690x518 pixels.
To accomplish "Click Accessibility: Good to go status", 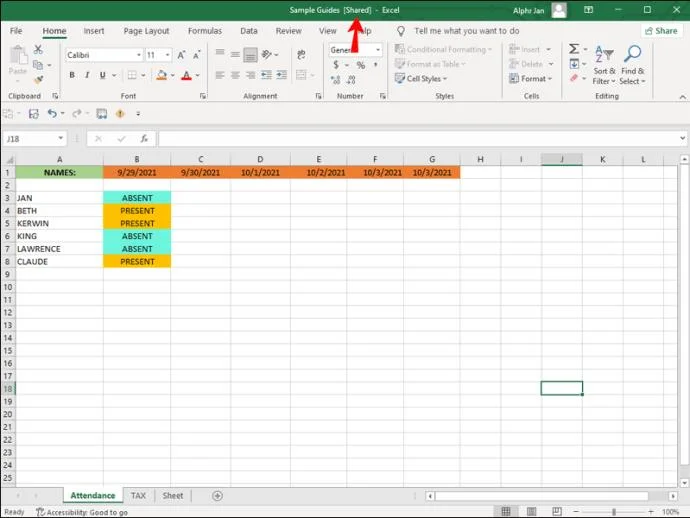I will (82, 512).
